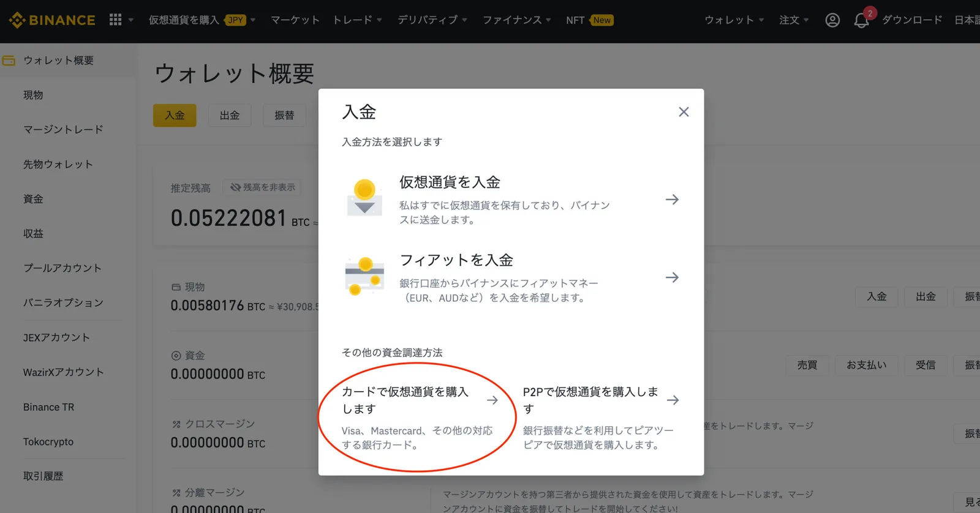980x513 pixels.
Task: Close the 入金 dialog
Action: pyautogui.click(x=684, y=112)
